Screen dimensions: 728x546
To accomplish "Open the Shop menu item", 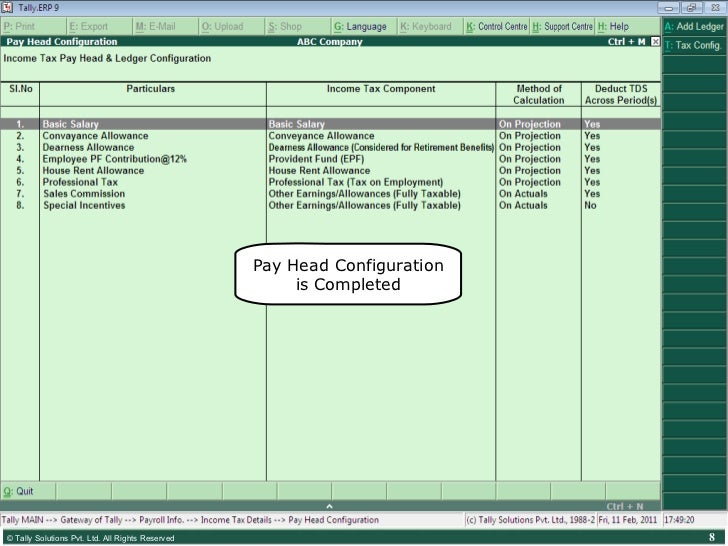I will tap(286, 26).
